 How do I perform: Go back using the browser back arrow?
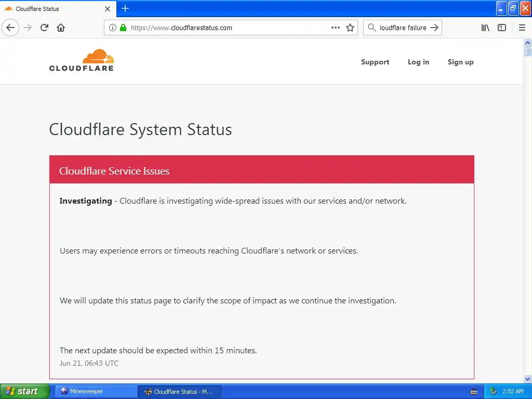tap(10, 28)
